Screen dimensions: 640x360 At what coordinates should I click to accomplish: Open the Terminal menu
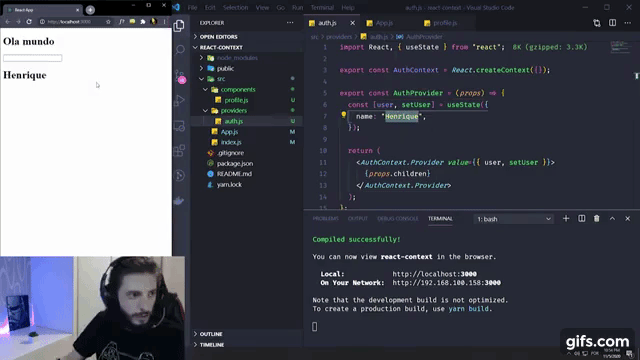(322, 7)
